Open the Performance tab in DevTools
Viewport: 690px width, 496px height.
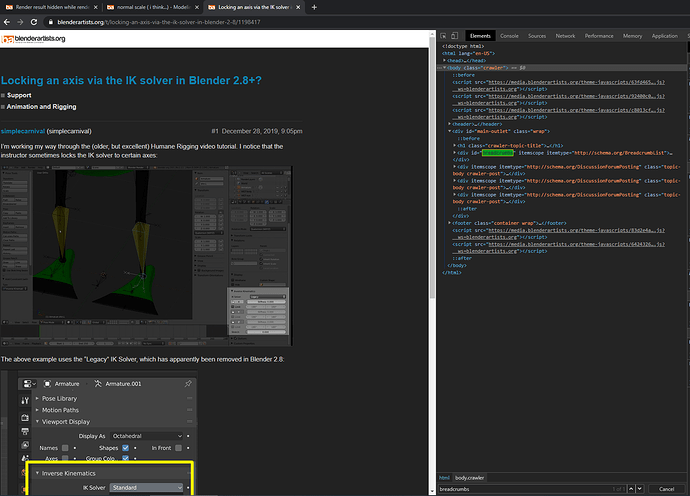(x=599, y=36)
